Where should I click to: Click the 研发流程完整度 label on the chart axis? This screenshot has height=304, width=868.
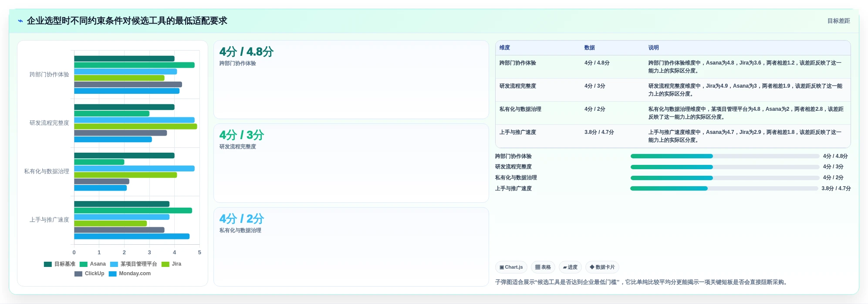tap(49, 123)
